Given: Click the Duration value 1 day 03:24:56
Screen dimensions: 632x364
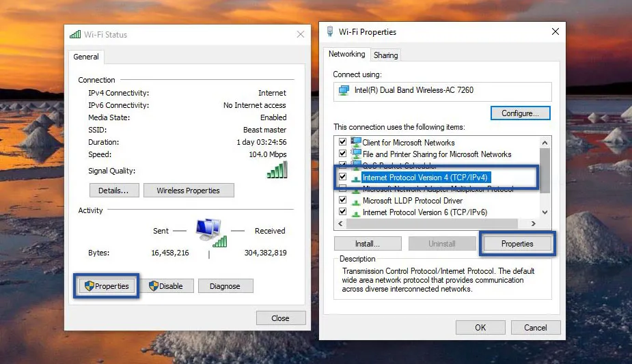Looking at the screenshot, I should [x=262, y=142].
